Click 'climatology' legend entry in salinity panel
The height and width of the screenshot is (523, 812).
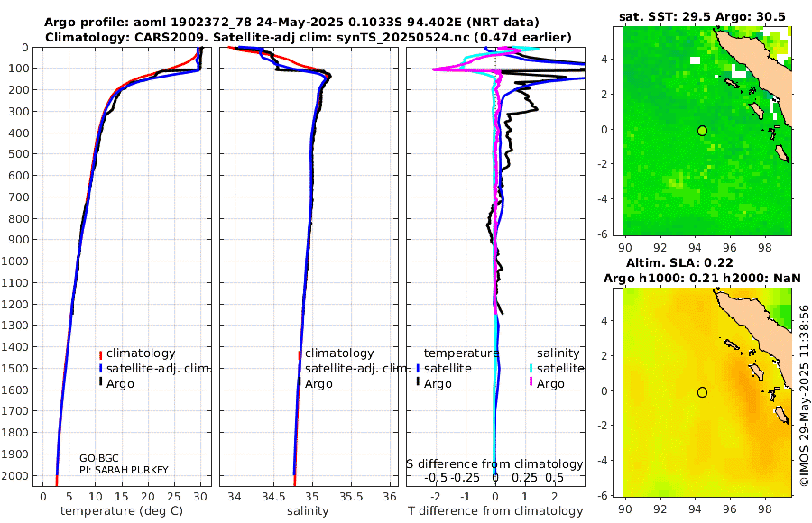pyautogui.click(x=339, y=353)
